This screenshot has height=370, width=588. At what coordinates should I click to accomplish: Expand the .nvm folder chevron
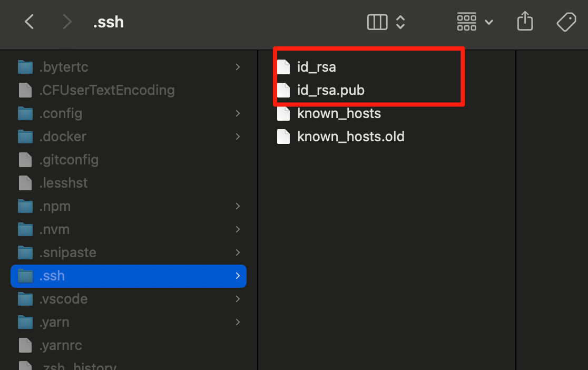coord(238,229)
